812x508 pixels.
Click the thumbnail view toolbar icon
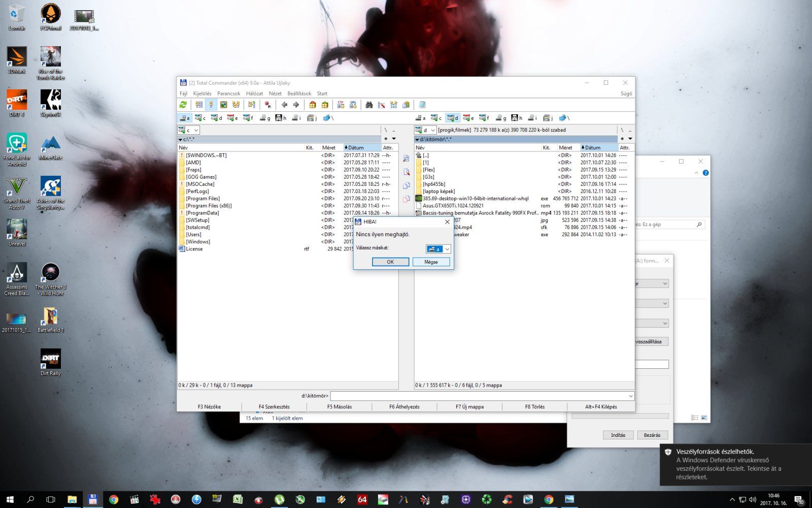point(223,105)
